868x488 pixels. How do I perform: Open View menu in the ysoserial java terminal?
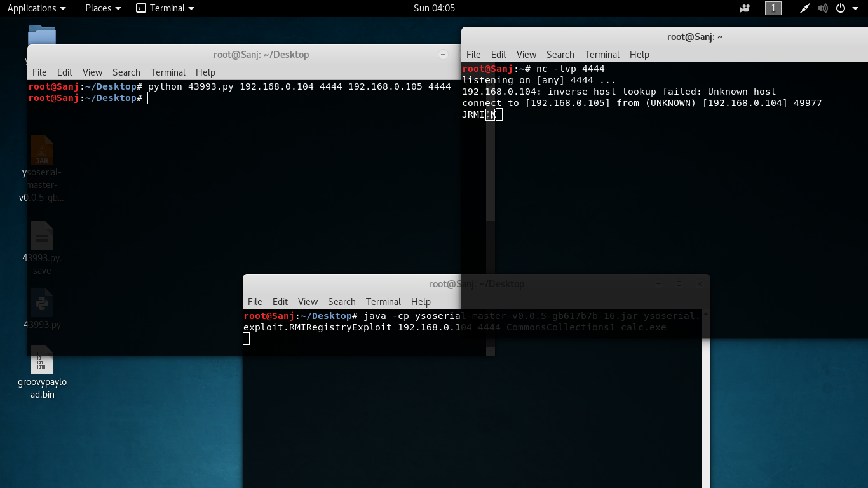308,302
